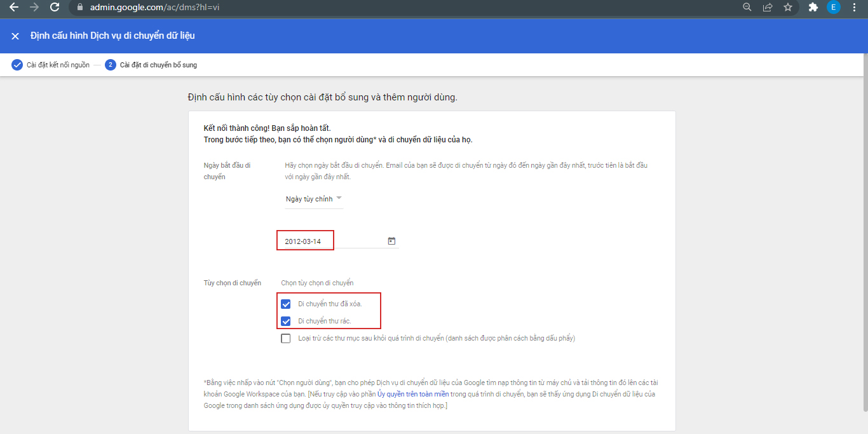The height and width of the screenshot is (434, 868).
Task: Share this page using the share icon
Action: [x=768, y=8]
